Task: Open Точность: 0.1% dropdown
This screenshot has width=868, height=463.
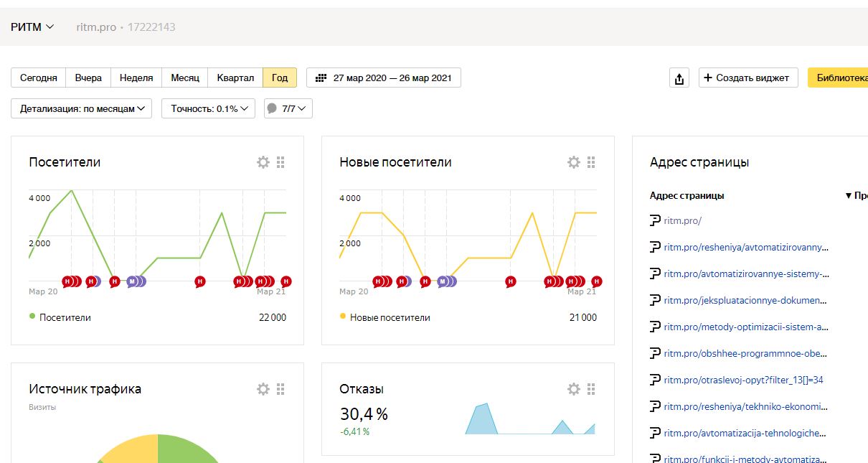Action: 208,108
